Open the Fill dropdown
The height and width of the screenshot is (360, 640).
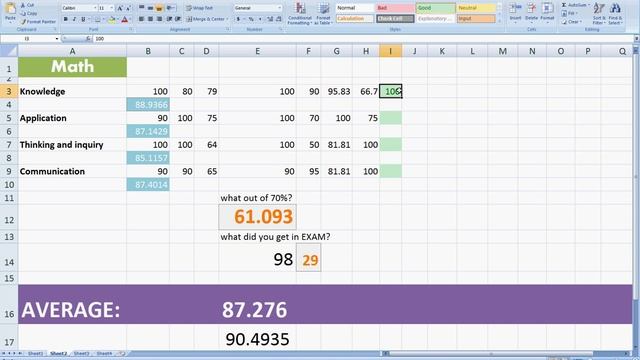click(x=569, y=13)
